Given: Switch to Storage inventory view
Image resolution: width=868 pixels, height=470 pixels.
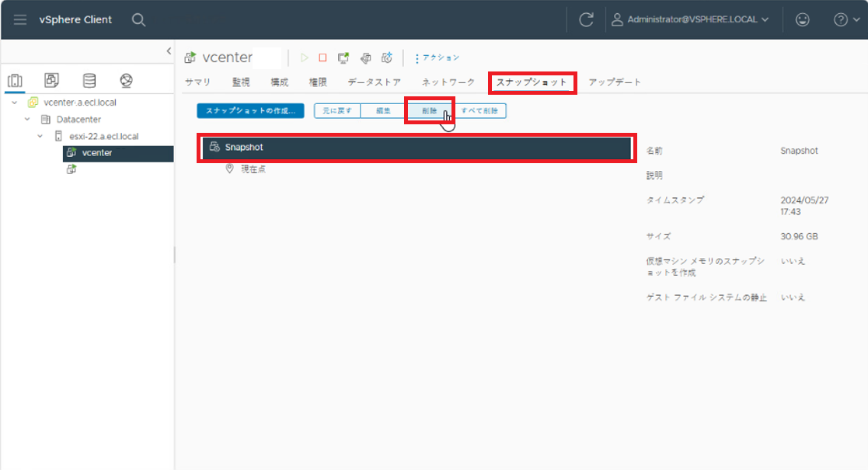Looking at the screenshot, I should point(89,81).
